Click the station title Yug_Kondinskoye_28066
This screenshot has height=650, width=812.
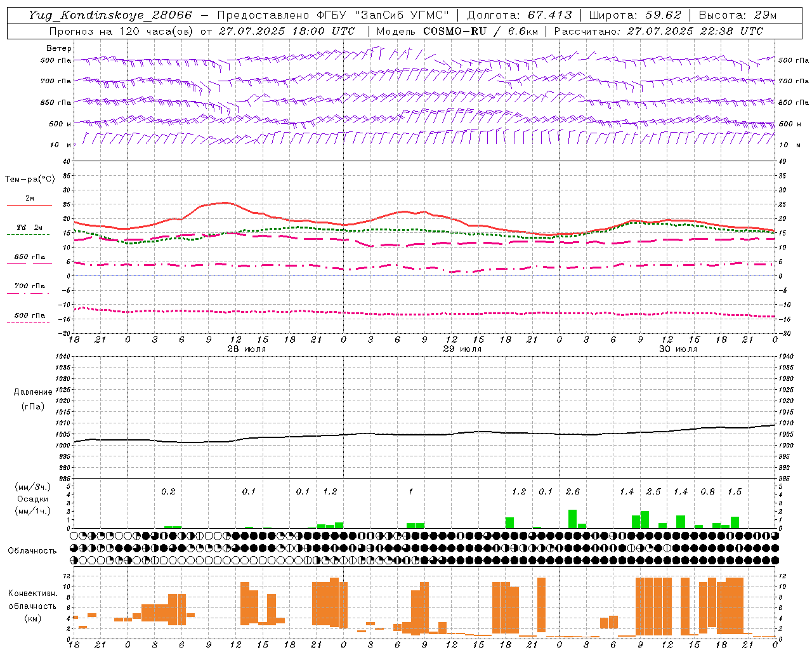tap(110, 15)
